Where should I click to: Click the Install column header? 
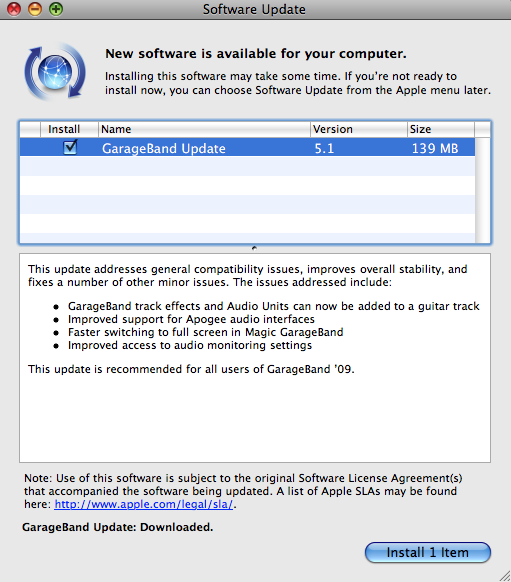(69, 129)
